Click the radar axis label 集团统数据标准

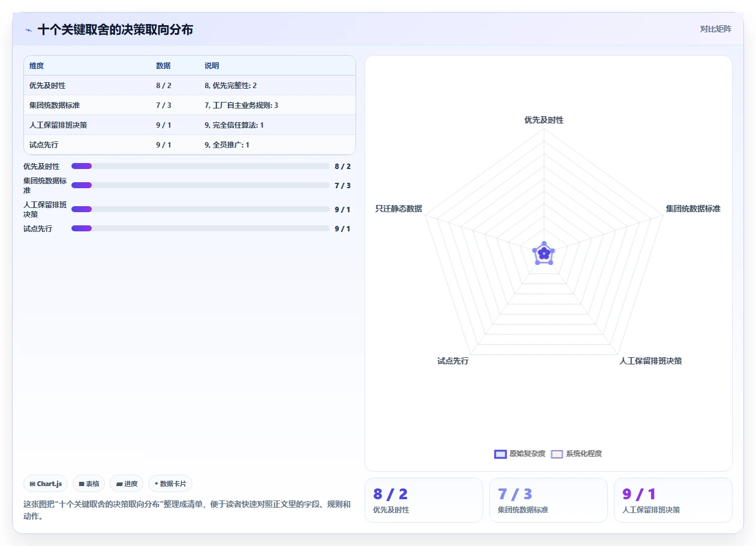693,209
